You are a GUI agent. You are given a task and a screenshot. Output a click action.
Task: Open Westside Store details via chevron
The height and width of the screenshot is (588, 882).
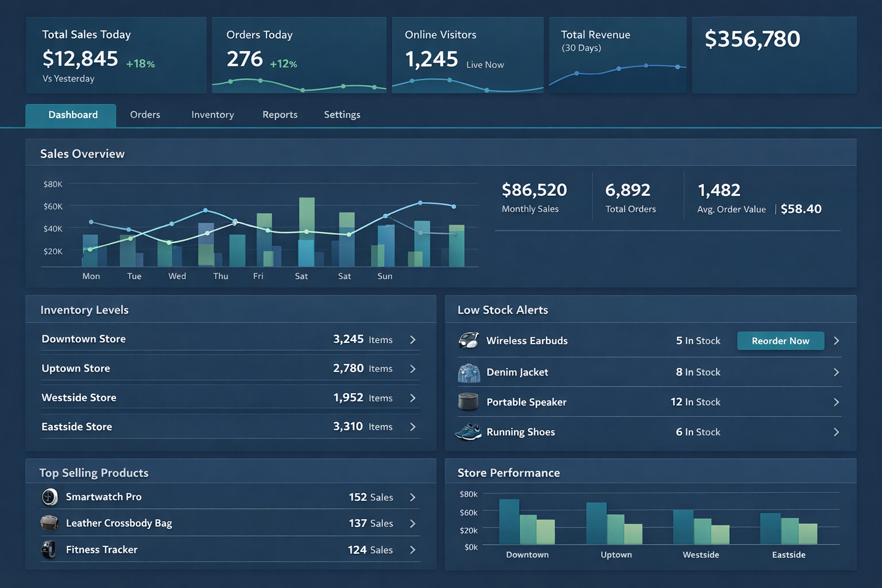pyautogui.click(x=413, y=398)
